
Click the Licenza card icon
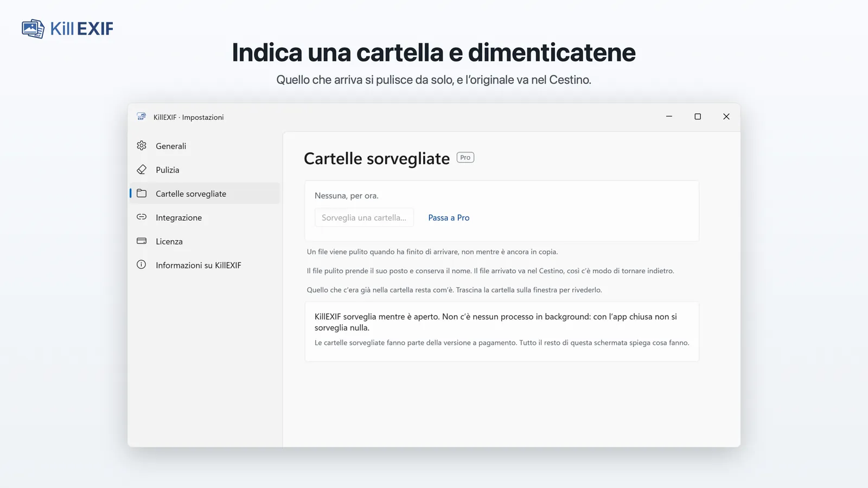[142, 241]
